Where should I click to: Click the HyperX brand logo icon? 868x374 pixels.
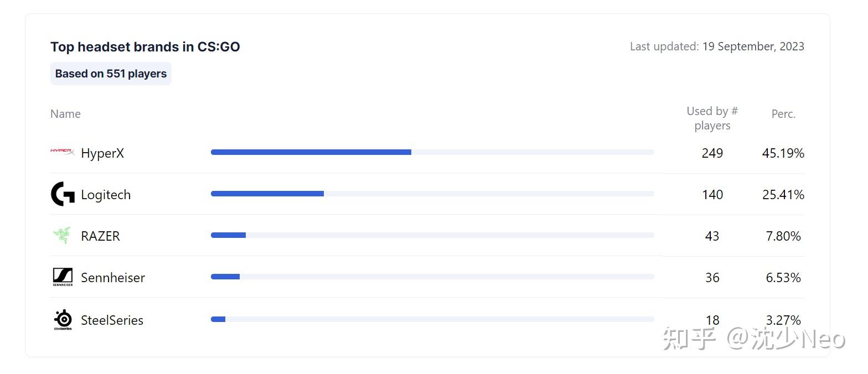[63, 152]
